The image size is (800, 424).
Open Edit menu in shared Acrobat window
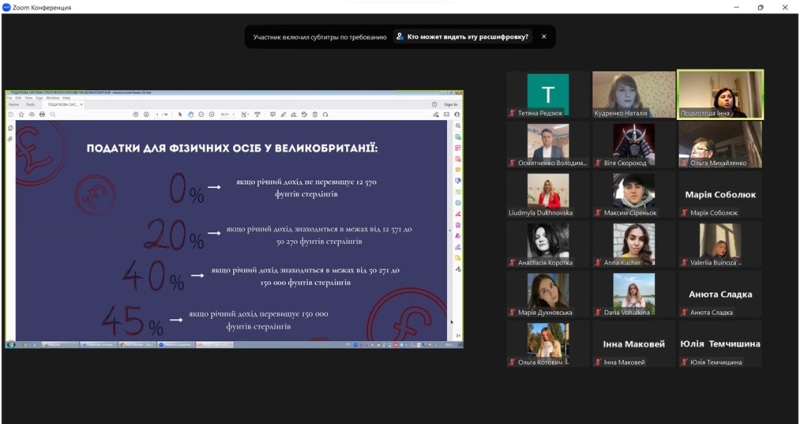click(18, 98)
